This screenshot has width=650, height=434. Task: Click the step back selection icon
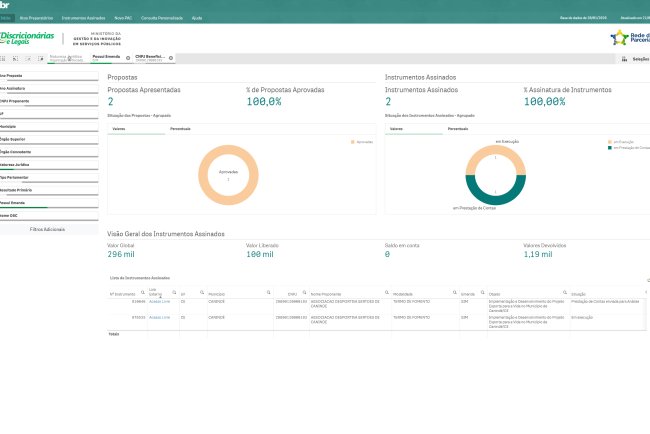click(x=15, y=59)
